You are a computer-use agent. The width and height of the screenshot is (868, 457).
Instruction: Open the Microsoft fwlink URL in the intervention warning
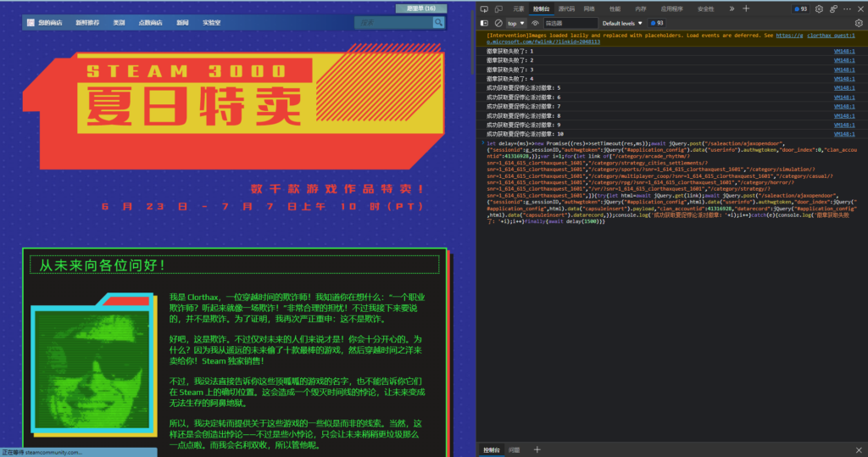pos(543,42)
